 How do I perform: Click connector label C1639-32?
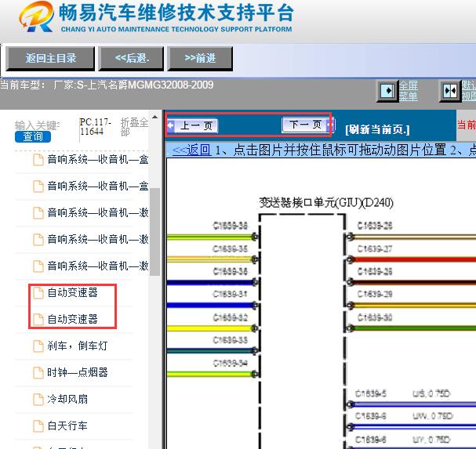(x=230, y=317)
